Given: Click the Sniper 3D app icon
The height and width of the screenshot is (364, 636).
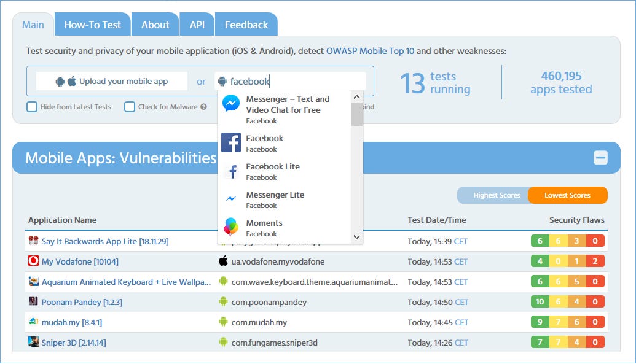Looking at the screenshot, I should [x=33, y=342].
